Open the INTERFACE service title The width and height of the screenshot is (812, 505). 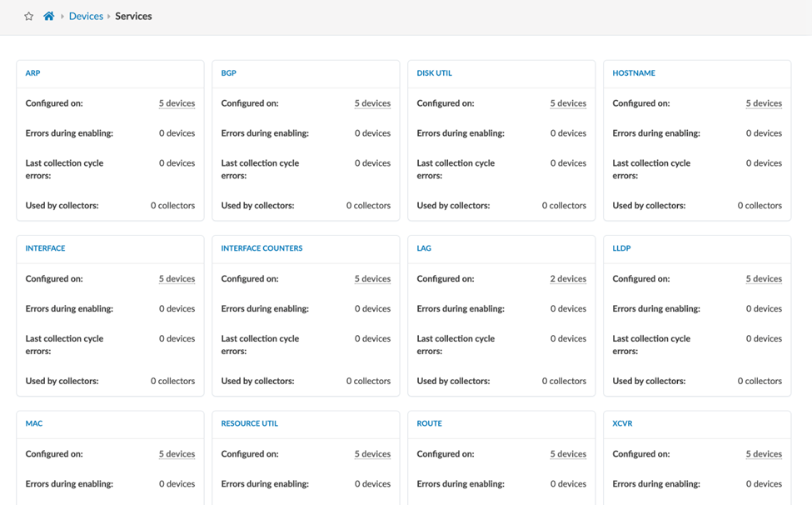tap(46, 248)
